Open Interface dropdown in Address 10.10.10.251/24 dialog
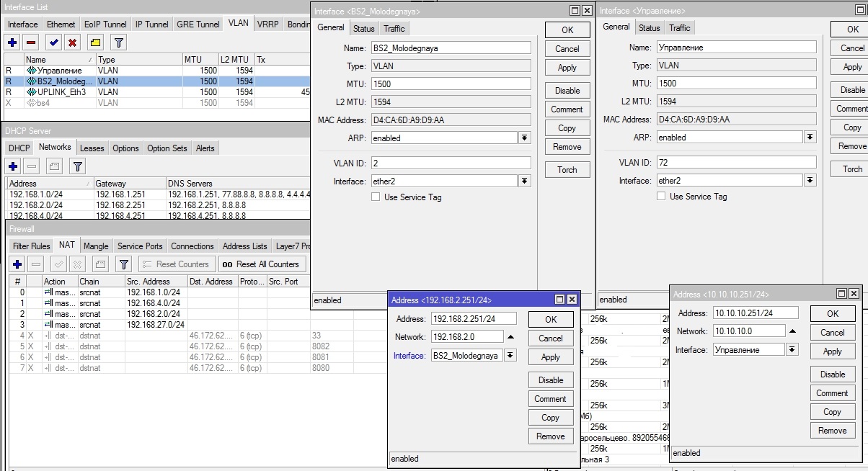The image size is (868, 471). (792, 349)
